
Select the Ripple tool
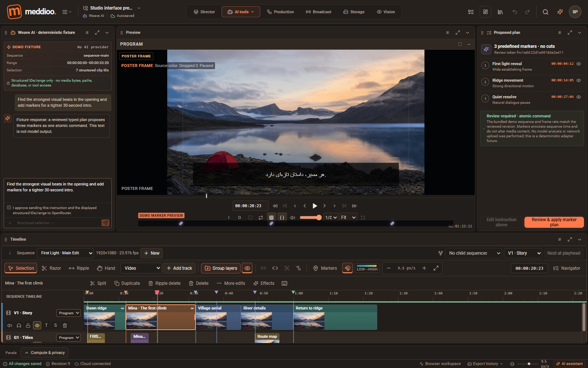click(79, 268)
